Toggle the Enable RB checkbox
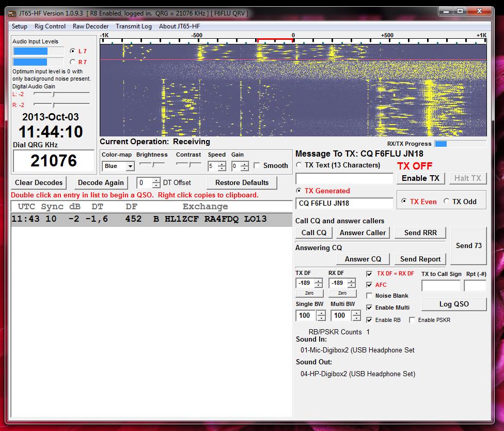Screen dimensions: 504x431 tap(369, 320)
